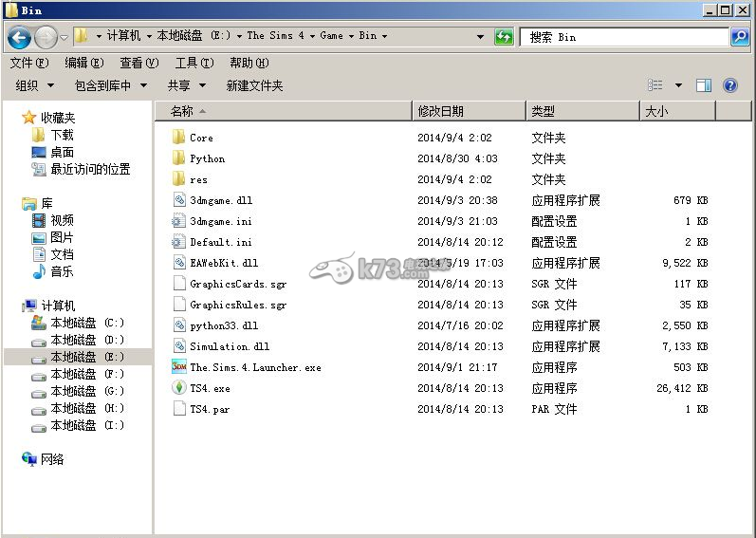756x538 pixels.
Task: Open the 组织 dropdown menu
Action: (x=34, y=85)
